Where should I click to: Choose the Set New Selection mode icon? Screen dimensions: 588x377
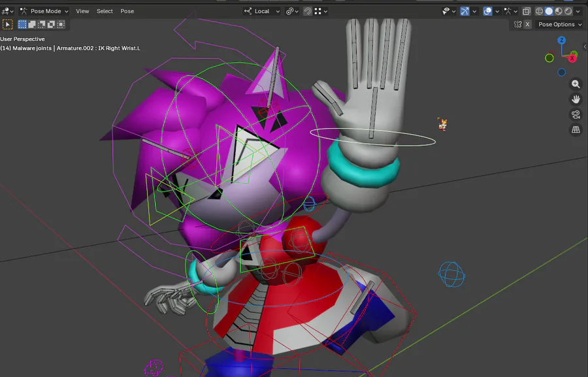pyautogui.click(x=22, y=24)
